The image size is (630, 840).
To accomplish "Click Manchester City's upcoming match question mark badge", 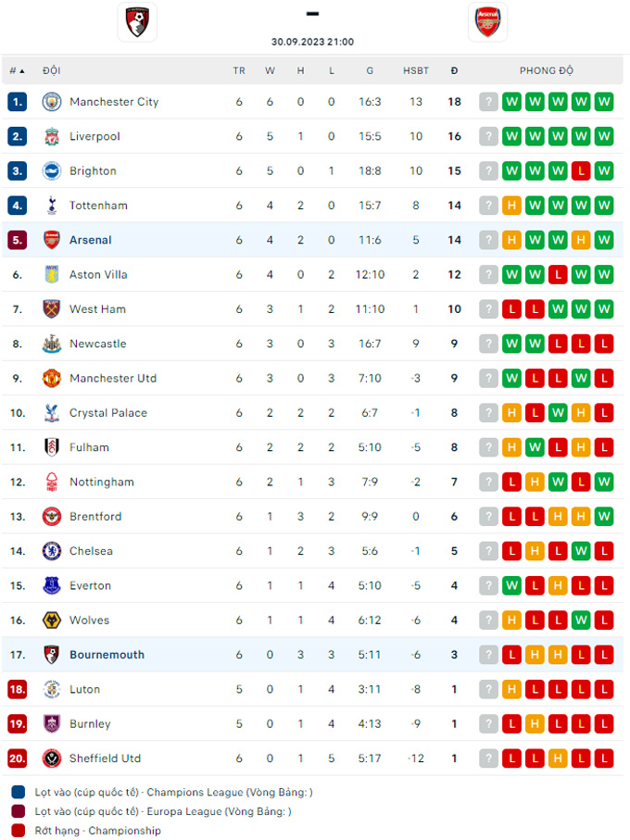I will click(488, 102).
